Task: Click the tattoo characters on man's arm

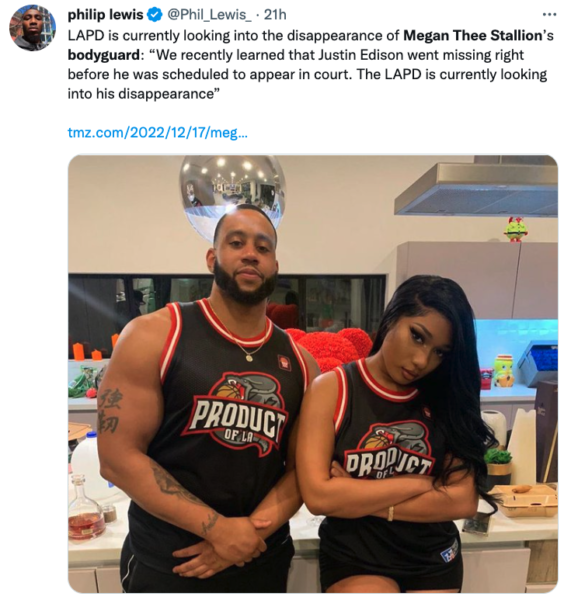Action: (x=110, y=411)
